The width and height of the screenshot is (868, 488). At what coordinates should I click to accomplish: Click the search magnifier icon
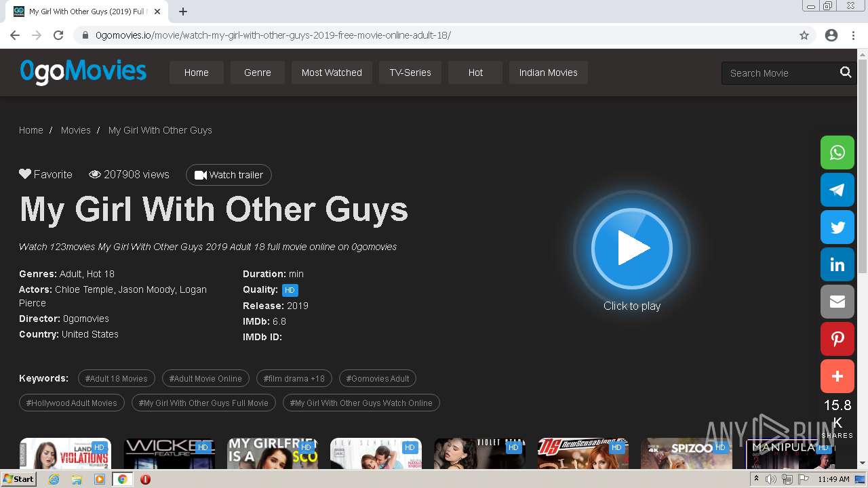(846, 73)
